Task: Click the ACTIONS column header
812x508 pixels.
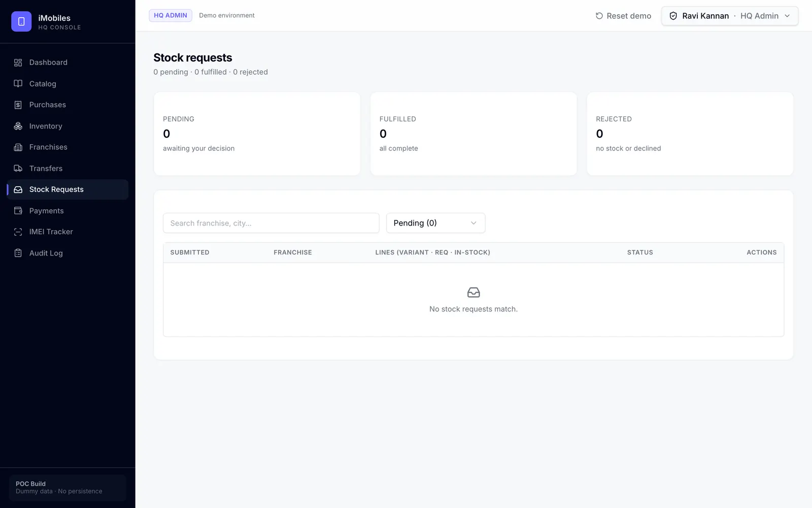Action: pyautogui.click(x=762, y=252)
